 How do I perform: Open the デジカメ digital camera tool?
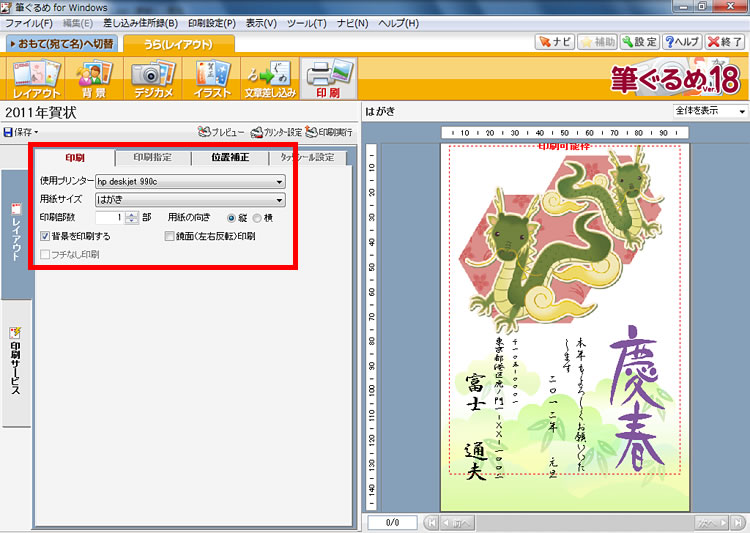coord(153,79)
